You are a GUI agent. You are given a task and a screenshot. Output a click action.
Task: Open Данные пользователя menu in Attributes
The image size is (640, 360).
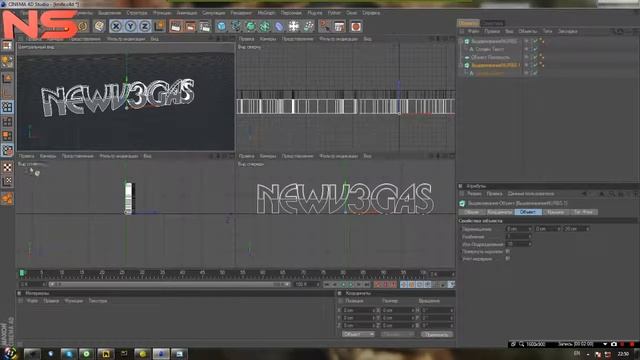point(531,193)
